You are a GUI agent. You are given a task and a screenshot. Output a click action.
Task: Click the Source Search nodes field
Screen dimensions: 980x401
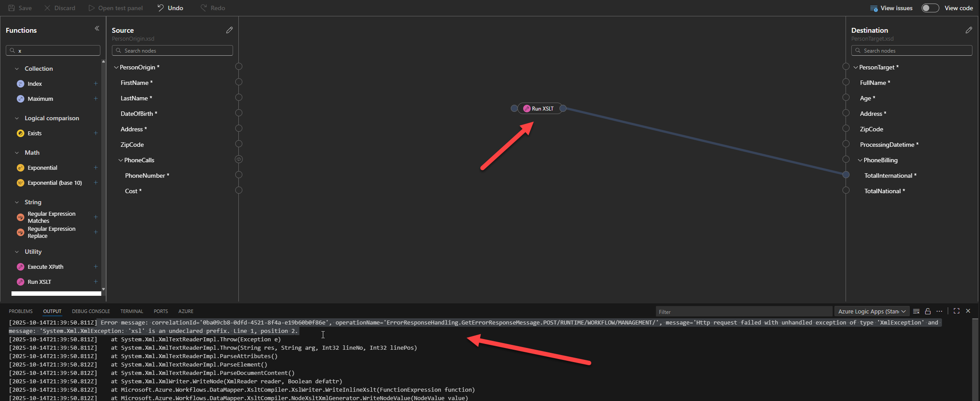coord(172,50)
